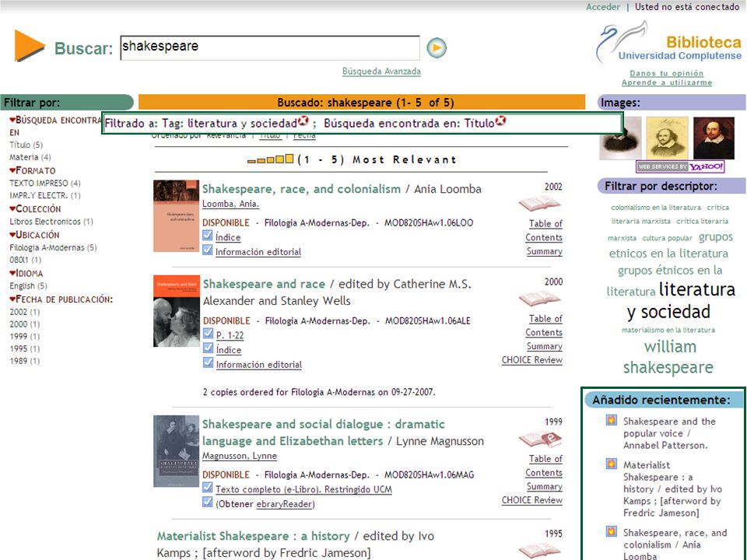Remove the 'Búsqueda encontrada en: Título' filter
Viewport: 747px width, 560px height.
(500, 121)
